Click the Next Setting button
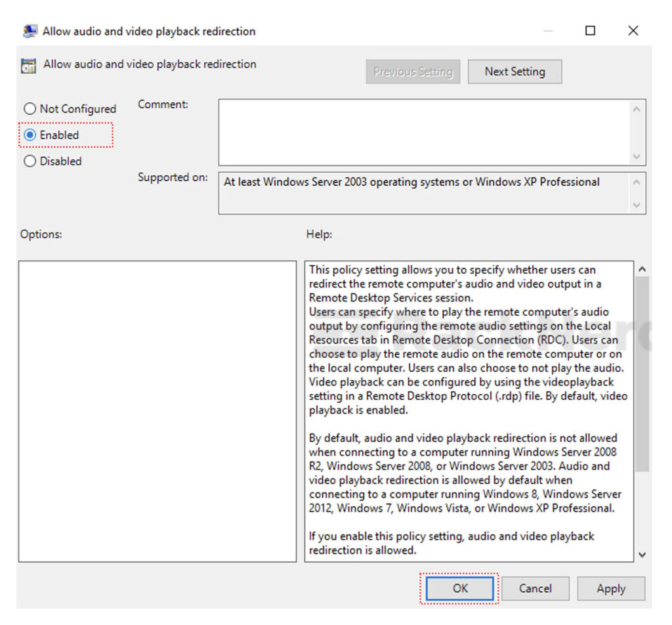Screen dimensions: 672x625 [514, 72]
